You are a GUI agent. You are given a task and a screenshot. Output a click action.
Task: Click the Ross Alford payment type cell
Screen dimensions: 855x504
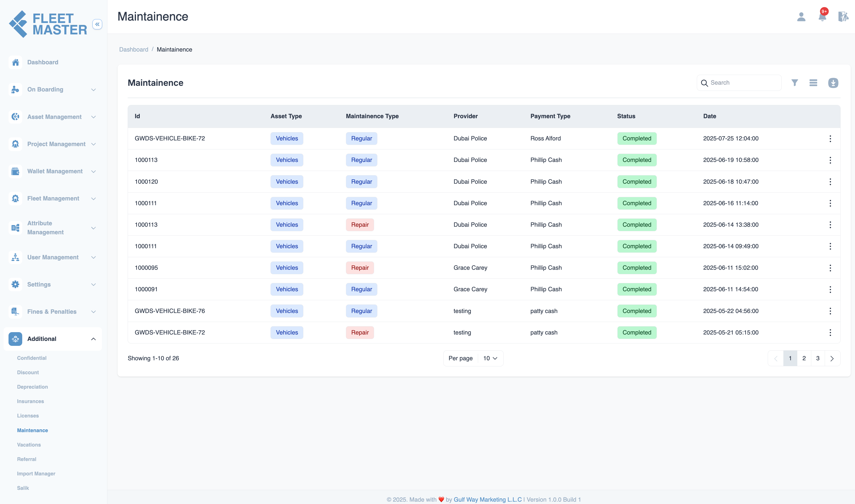545,139
